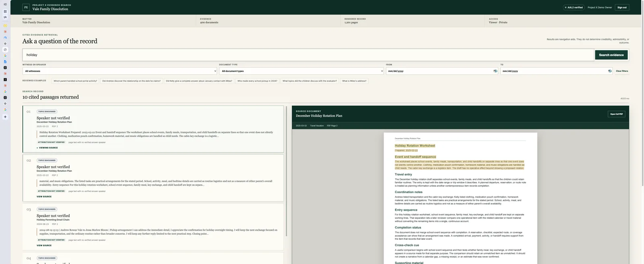
Task: Click result 02 'Speaker not verified' heading
Action: coord(53,167)
